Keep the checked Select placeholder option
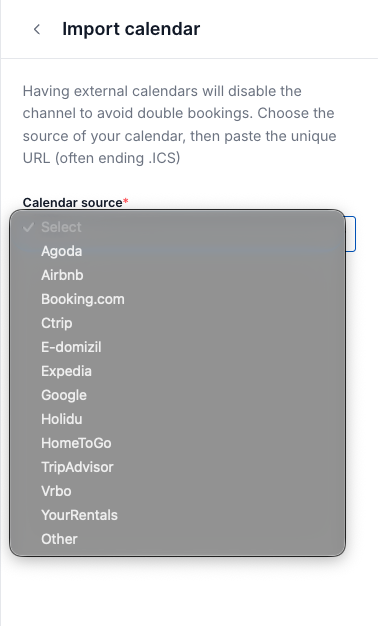Viewport: 378px width, 626px height. (178, 227)
